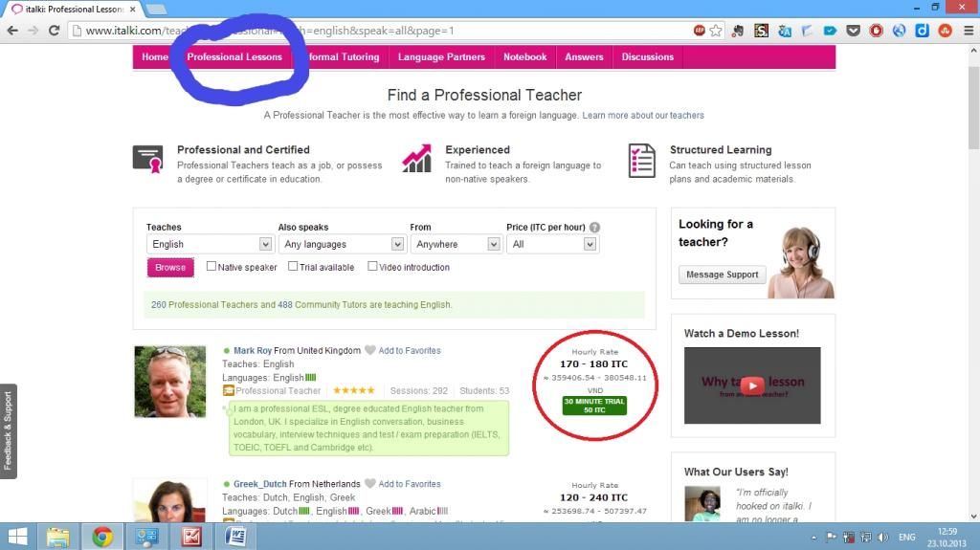Viewport: 980px width, 550px height.
Task: Show hidden system tray icons arrow
Action: [813, 537]
